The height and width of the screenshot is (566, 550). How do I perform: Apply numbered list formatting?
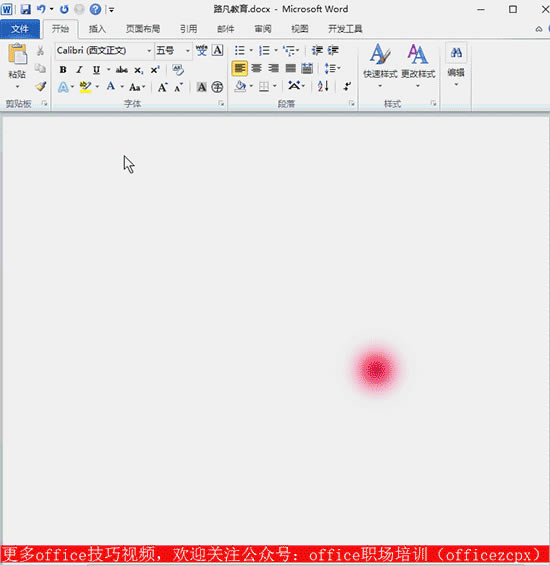click(x=264, y=50)
